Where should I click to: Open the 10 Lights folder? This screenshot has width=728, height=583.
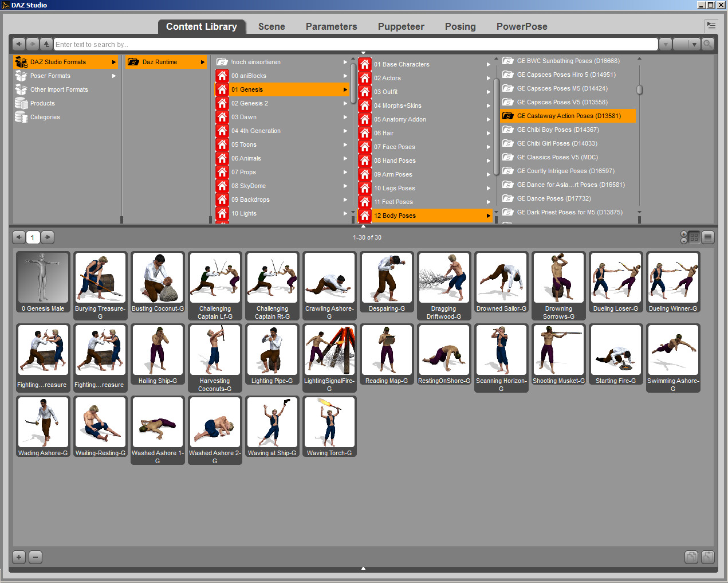click(282, 213)
